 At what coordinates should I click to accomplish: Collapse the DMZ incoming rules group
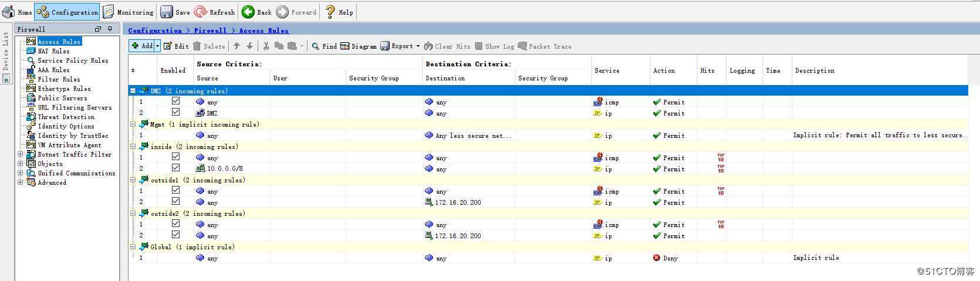tap(133, 91)
